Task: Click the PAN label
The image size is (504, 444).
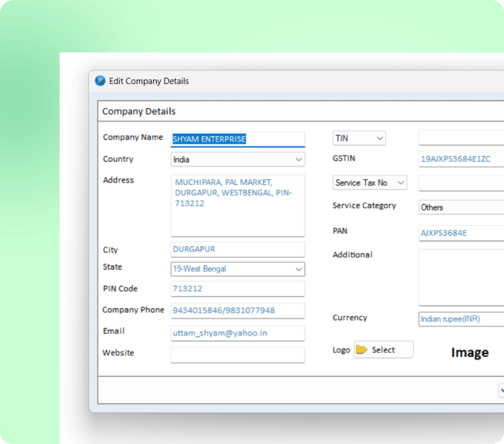Action: (x=340, y=231)
